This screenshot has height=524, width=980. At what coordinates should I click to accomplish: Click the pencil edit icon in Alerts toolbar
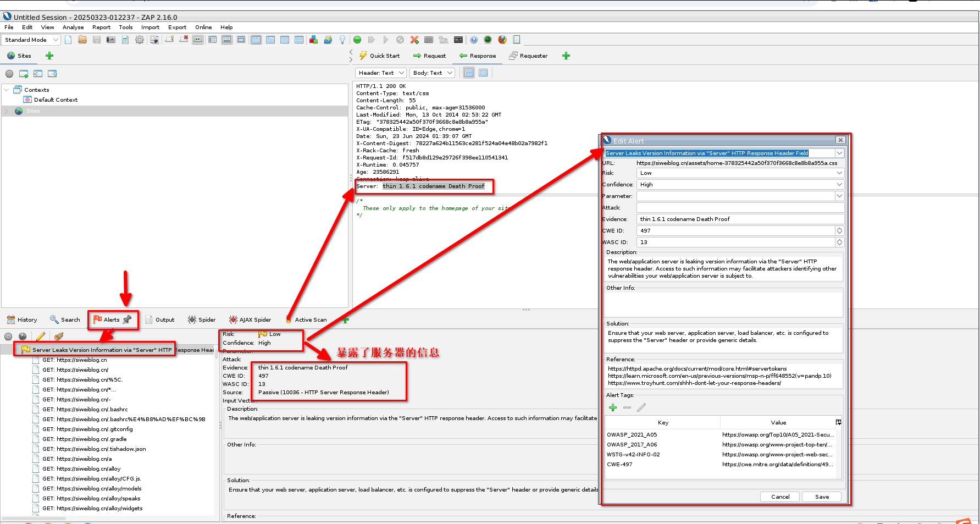coord(41,337)
